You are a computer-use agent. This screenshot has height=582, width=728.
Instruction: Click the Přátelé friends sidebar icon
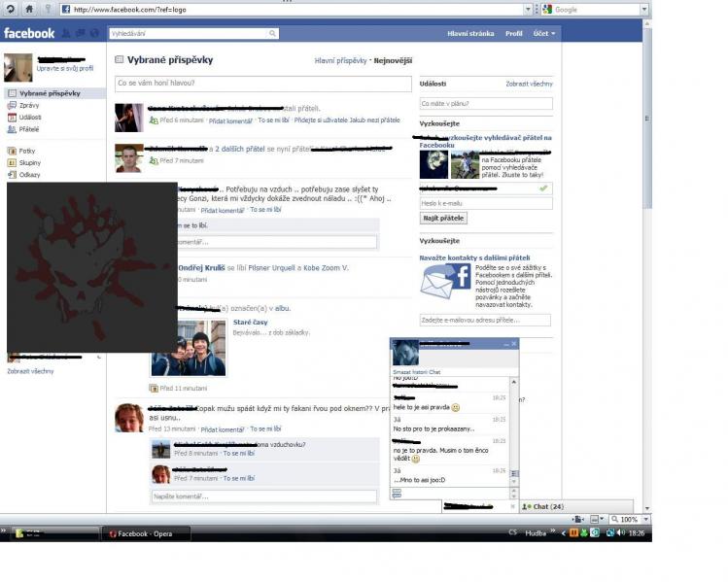pyautogui.click(x=12, y=129)
